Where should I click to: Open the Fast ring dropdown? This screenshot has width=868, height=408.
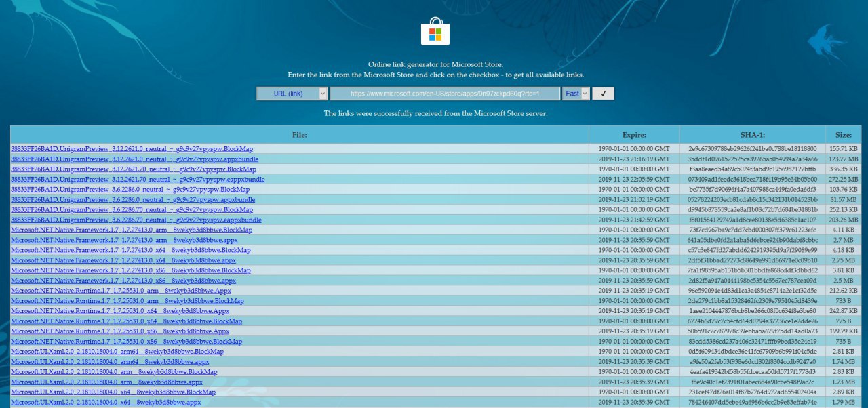click(576, 94)
